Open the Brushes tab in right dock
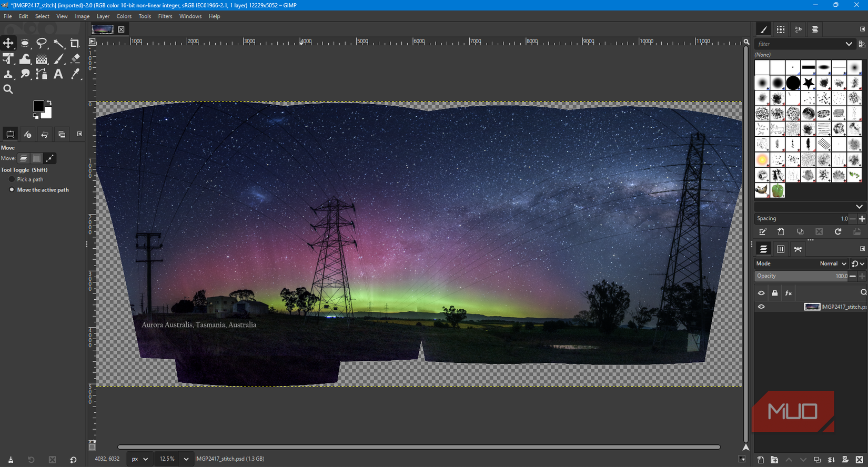The width and height of the screenshot is (868, 467). click(x=763, y=29)
